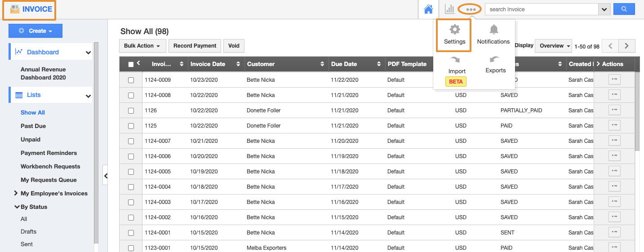
Task: Toggle the select-all header checkbox
Action: [x=131, y=64]
